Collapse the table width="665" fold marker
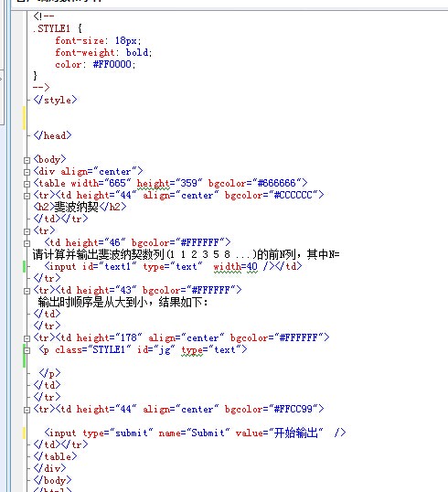 pyautogui.click(x=27, y=184)
